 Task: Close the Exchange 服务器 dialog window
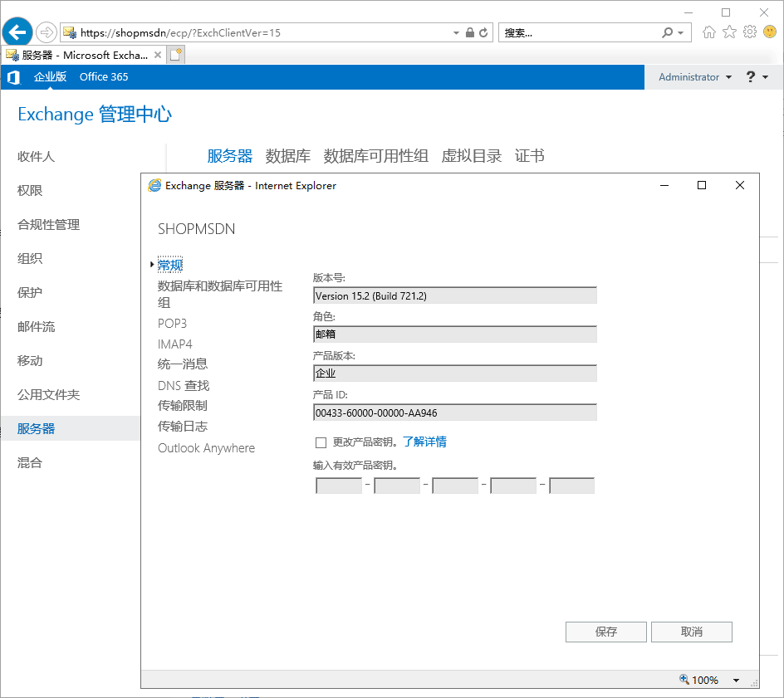(740, 185)
